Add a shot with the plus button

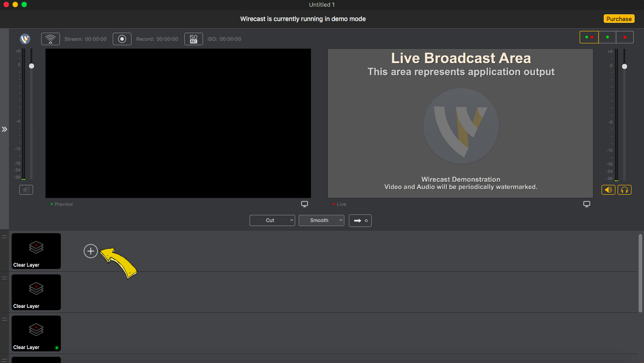(91, 251)
